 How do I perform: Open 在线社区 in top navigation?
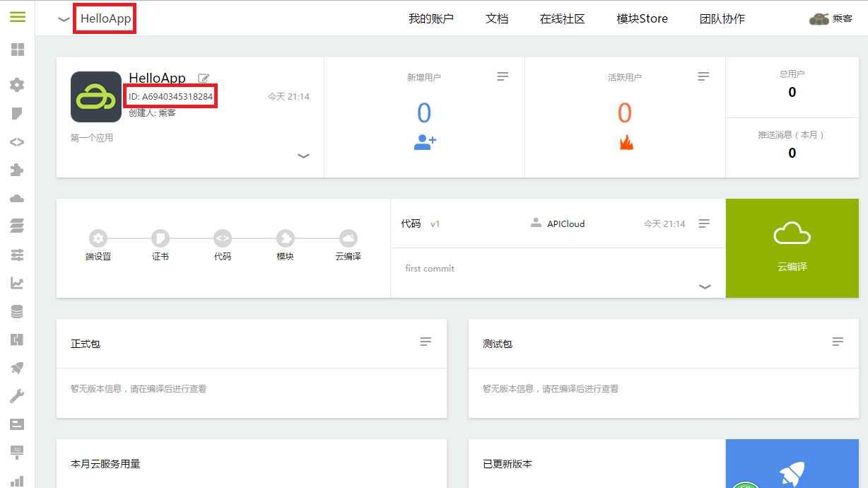[x=563, y=19]
